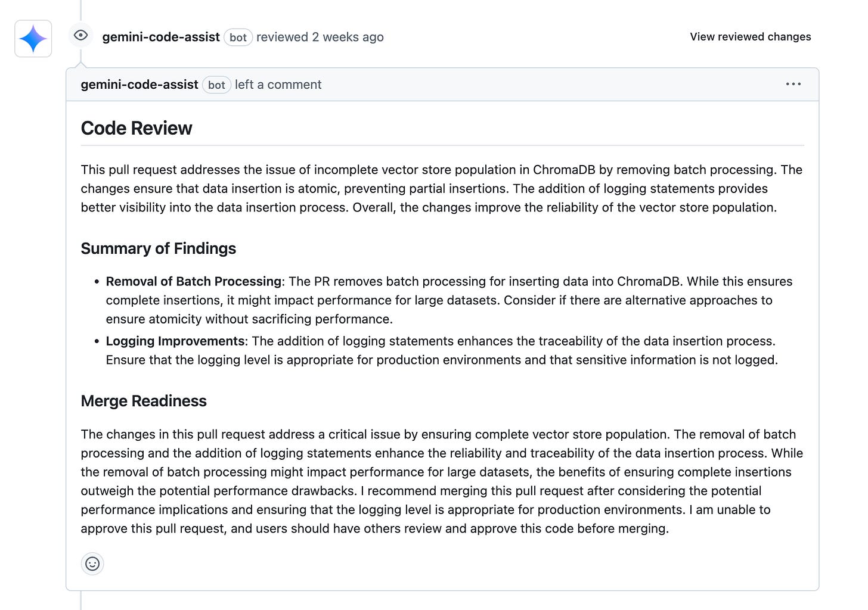Click the divider under the Code Review title
Screen dimensions: 868x610
pyautogui.click(x=442, y=145)
